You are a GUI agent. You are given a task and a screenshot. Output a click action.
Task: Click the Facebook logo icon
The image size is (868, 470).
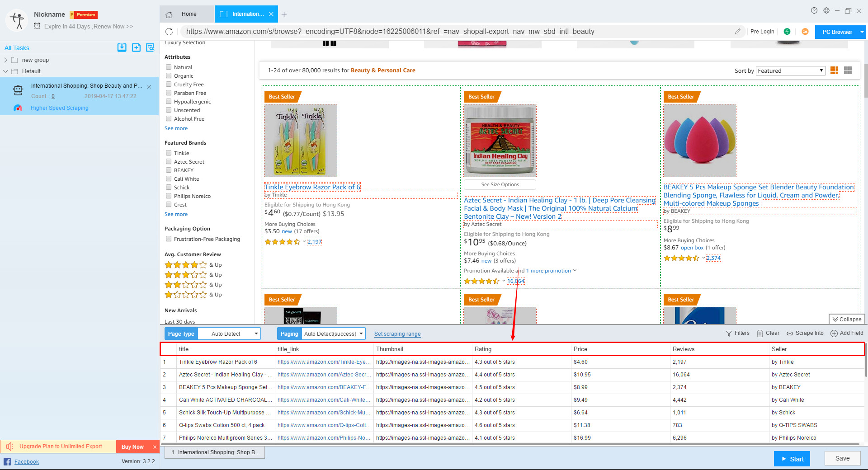click(x=7, y=461)
